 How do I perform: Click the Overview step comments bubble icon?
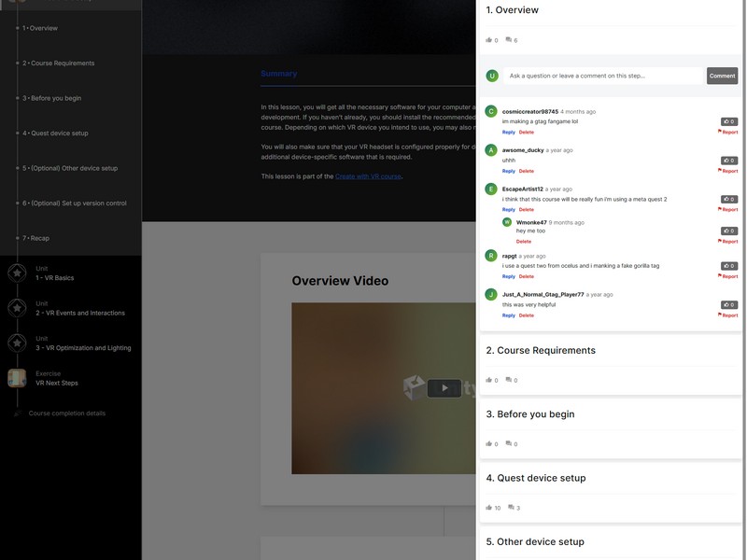pos(509,40)
